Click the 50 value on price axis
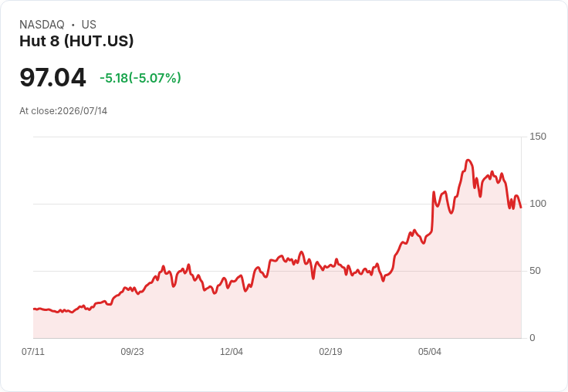Screen dimensions: 568x392 pos(535,271)
